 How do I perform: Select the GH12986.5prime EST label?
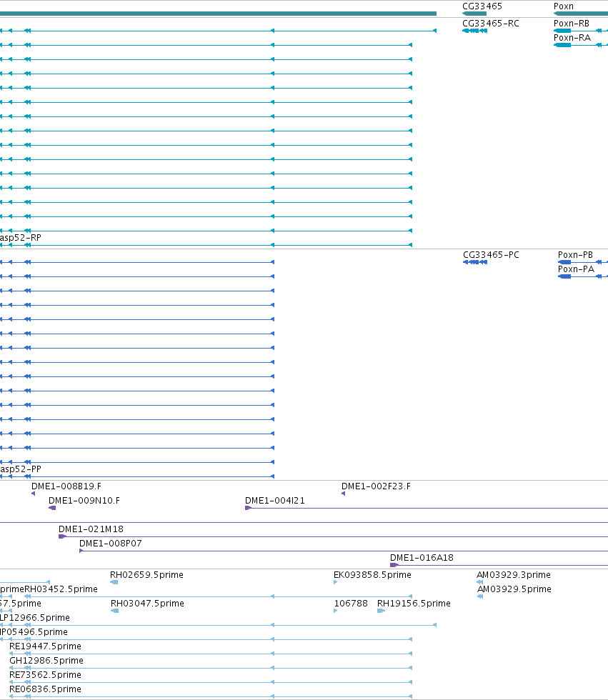46,660
